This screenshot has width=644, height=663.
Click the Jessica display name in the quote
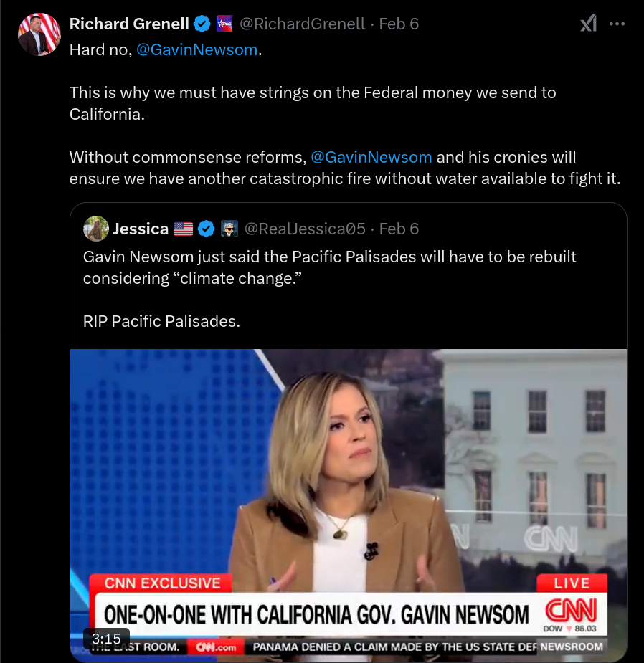[141, 229]
